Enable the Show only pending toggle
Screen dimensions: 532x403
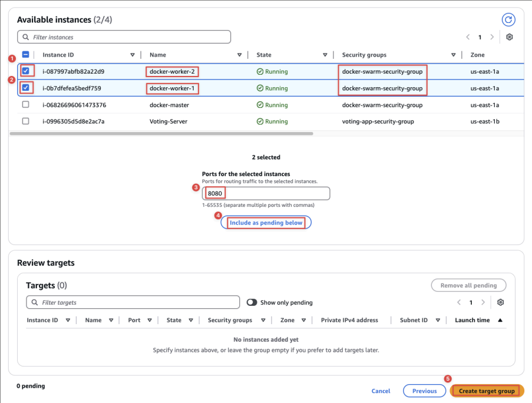(252, 302)
